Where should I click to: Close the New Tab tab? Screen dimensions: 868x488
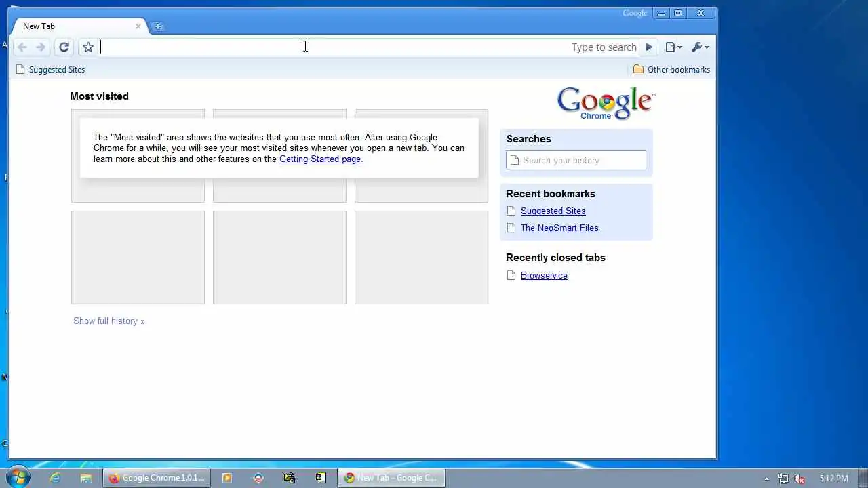(138, 26)
